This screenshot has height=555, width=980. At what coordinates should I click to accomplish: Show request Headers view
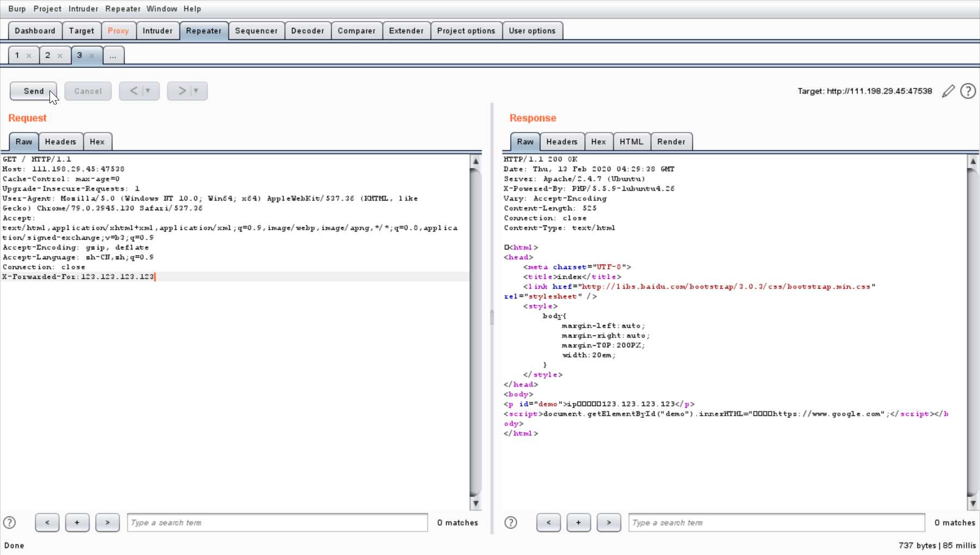[x=60, y=141]
